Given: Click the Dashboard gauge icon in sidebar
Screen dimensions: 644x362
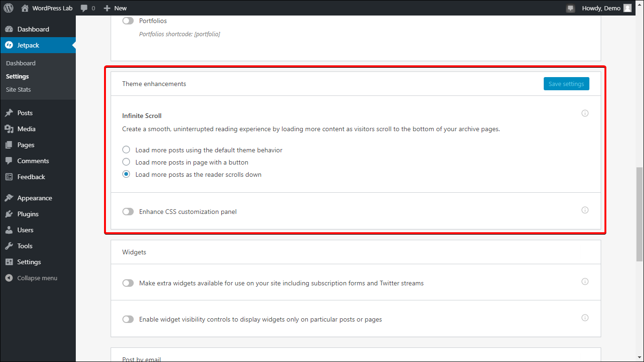Looking at the screenshot, I should tap(9, 29).
